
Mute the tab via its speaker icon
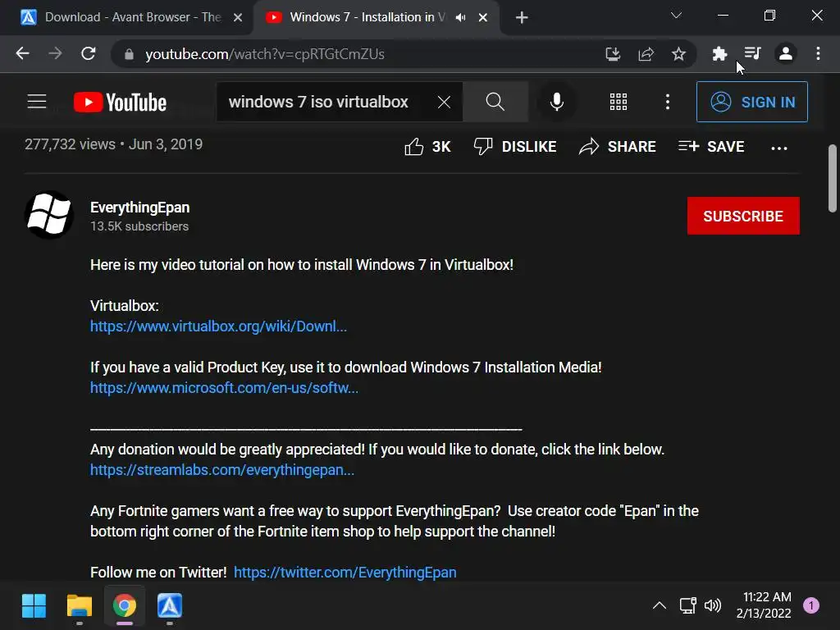(x=460, y=18)
